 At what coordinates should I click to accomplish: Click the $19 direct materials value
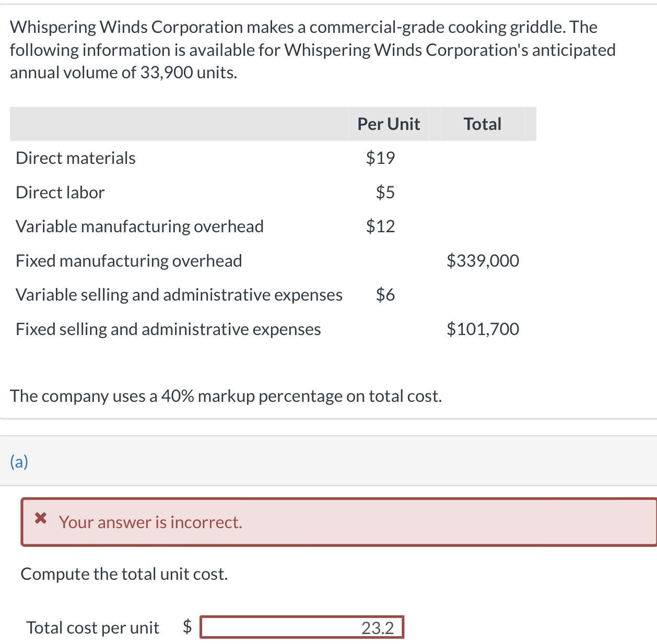380,158
